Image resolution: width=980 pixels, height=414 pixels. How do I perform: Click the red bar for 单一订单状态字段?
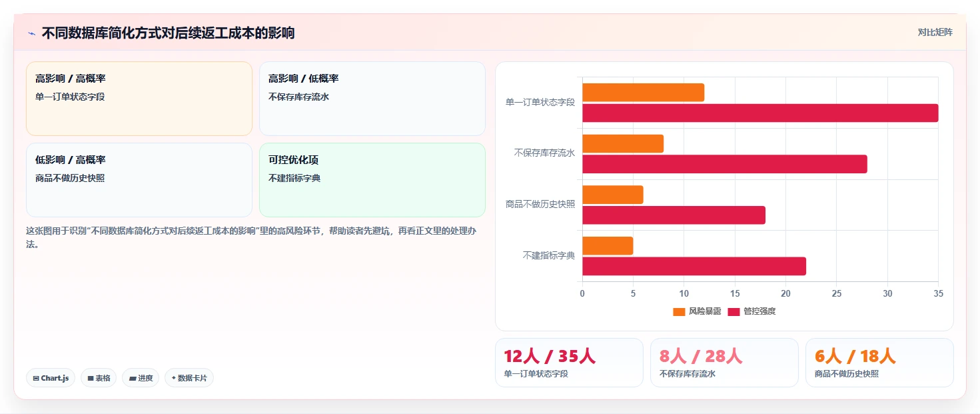coord(760,113)
